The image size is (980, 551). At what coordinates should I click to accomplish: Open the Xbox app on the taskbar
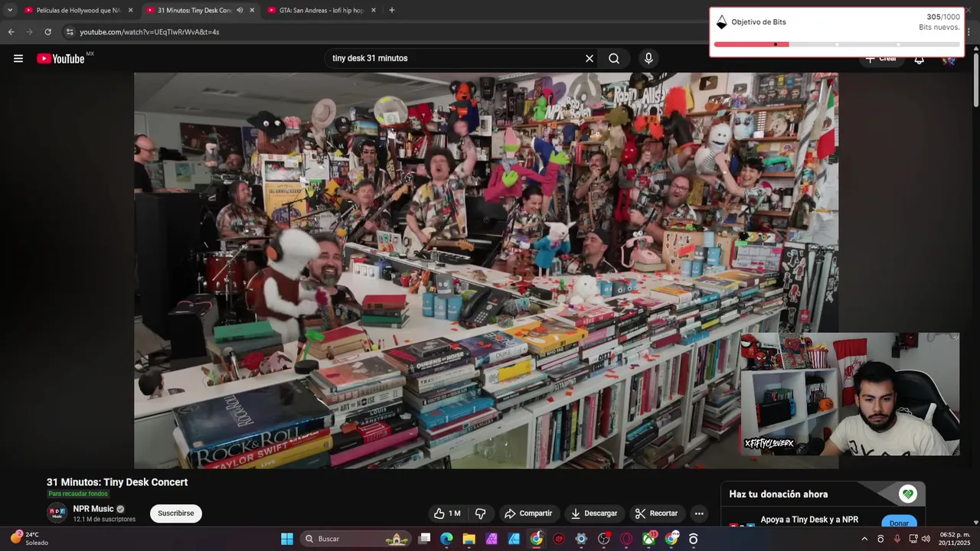point(648,539)
